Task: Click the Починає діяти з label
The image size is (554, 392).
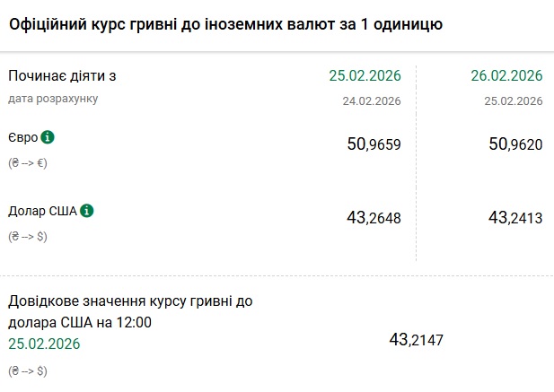Action: (x=62, y=76)
